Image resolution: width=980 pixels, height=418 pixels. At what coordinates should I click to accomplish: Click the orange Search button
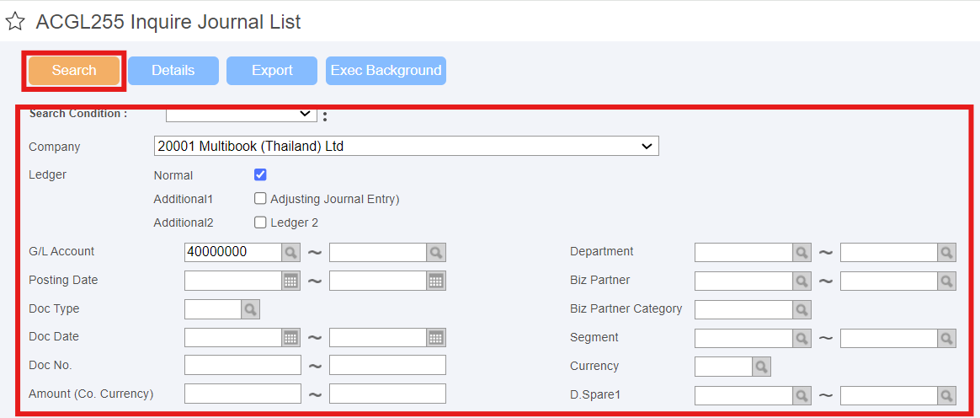pos(74,70)
